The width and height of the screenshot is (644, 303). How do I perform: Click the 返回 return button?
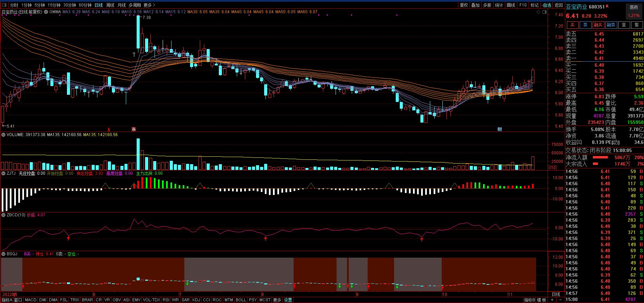[559, 5]
